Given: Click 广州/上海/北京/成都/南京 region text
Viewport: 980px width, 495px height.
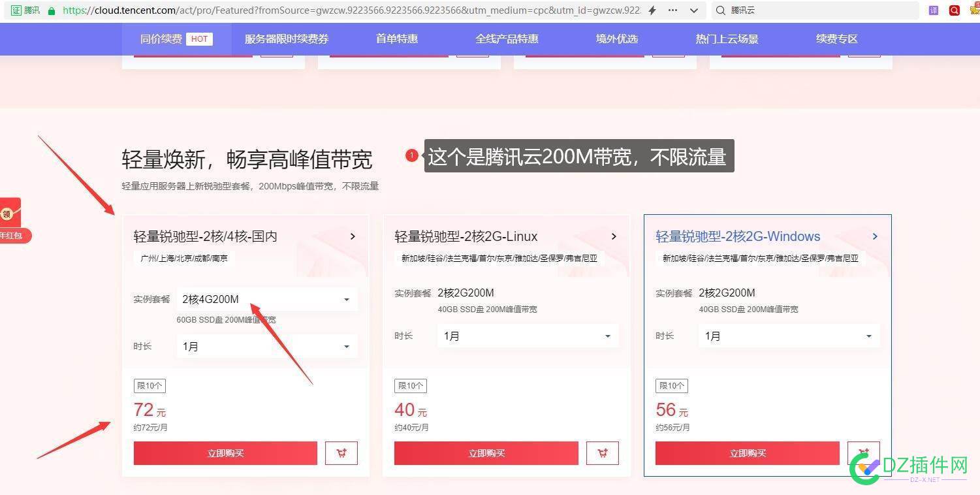Looking at the screenshot, I should pyautogui.click(x=184, y=258).
